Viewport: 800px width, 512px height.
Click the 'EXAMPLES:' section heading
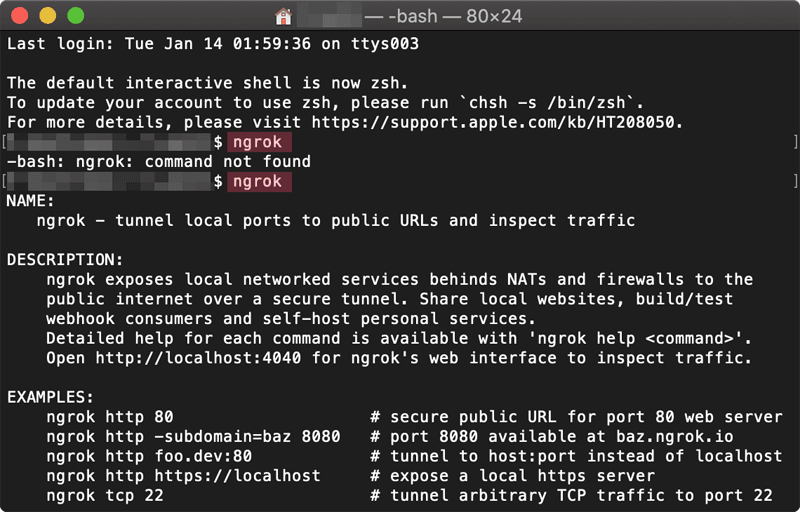point(50,397)
